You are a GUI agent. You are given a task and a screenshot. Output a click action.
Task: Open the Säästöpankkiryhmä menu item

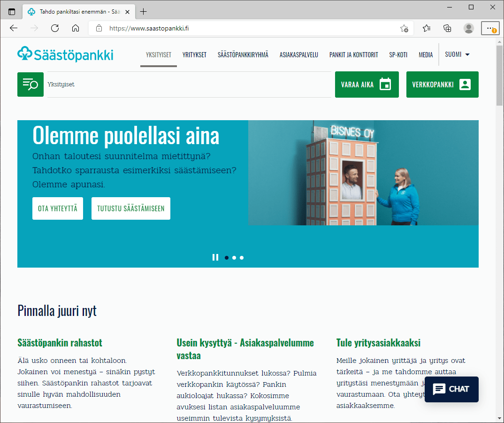tap(243, 55)
